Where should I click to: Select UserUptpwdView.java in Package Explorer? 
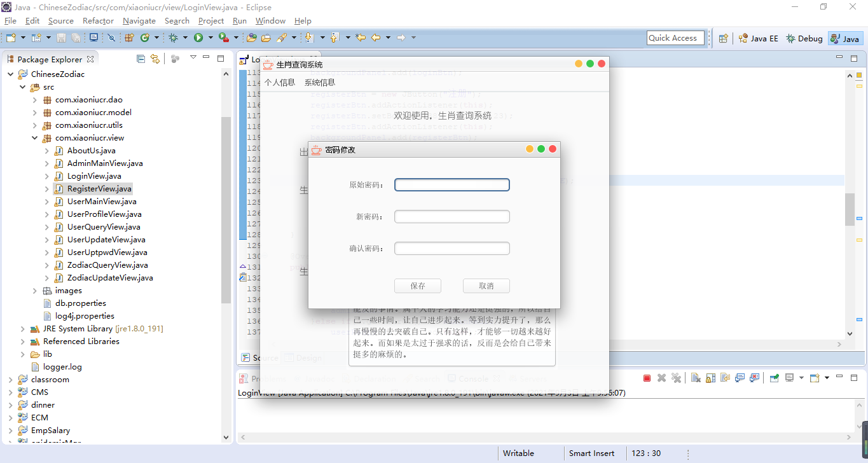[107, 252]
